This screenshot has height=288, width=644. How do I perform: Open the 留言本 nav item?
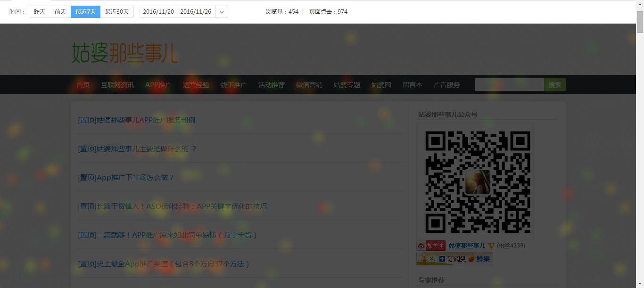click(413, 85)
